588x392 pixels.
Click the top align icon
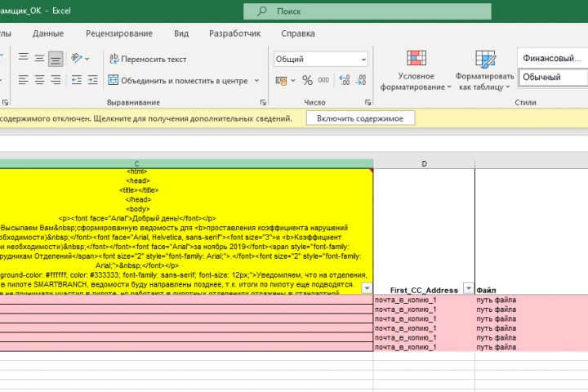coord(23,59)
